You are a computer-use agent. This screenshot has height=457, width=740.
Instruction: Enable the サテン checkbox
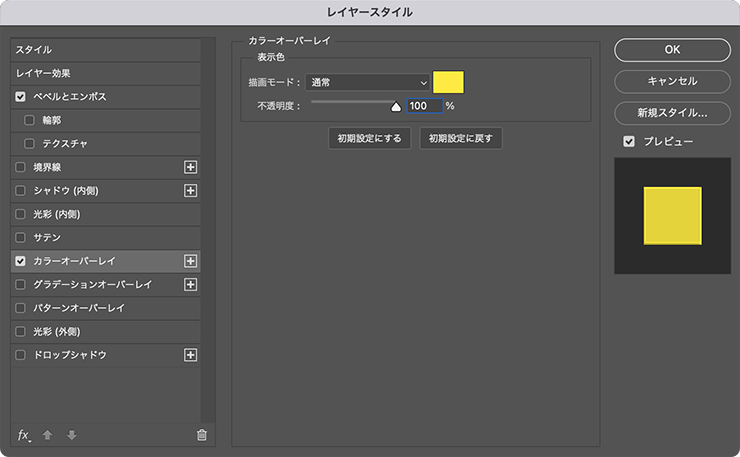tap(20, 237)
